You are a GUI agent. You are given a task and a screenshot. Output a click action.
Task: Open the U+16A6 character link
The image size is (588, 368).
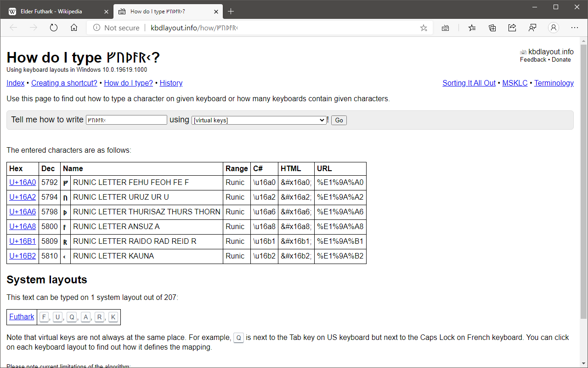click(x=23, y=212)
